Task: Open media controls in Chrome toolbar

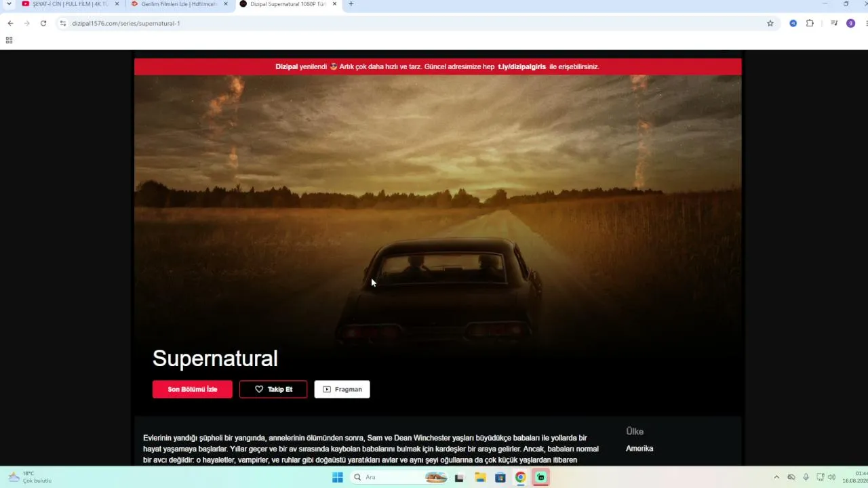Action: point(834,23)
